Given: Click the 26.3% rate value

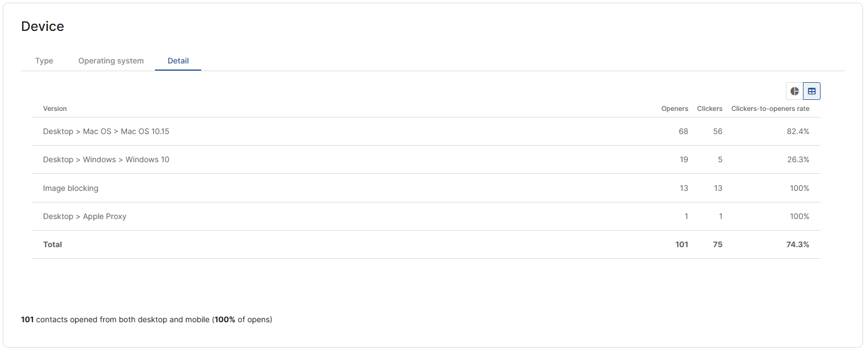Looking at the screenshot, I should [x=797, y=159].
